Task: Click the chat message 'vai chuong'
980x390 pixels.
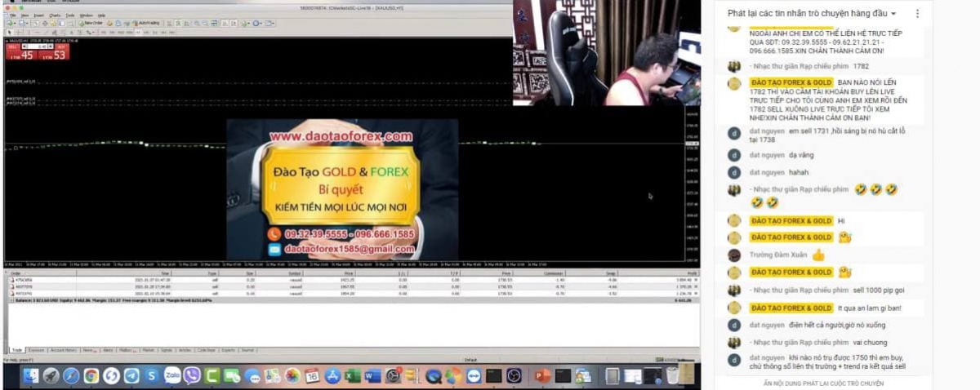Action: pyautogui.click(x=871, y=343)
